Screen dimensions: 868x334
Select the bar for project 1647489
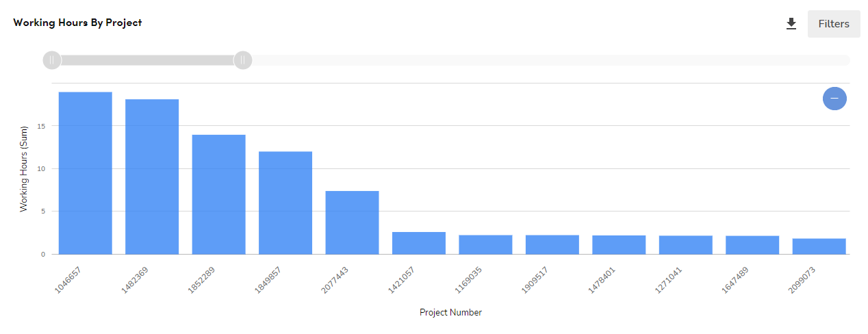coord(753,245)
